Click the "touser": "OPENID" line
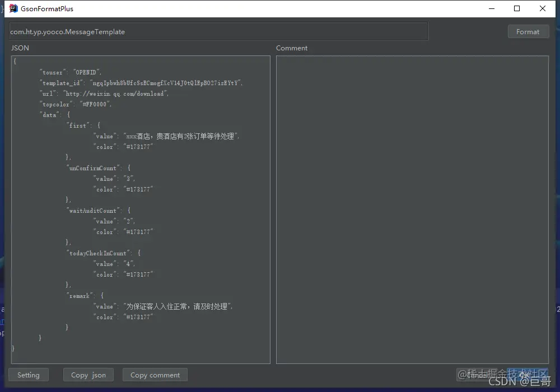 coord(71,72)
